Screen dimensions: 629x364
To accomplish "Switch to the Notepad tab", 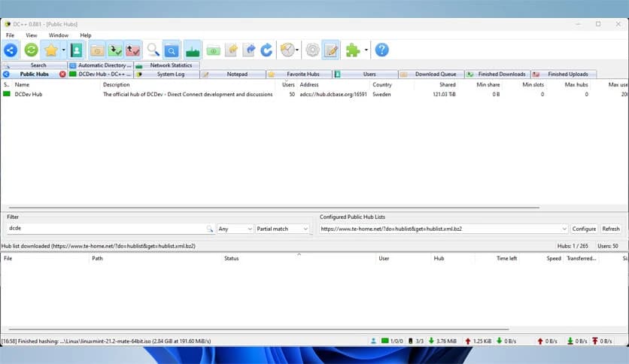I will pos(233,74).
